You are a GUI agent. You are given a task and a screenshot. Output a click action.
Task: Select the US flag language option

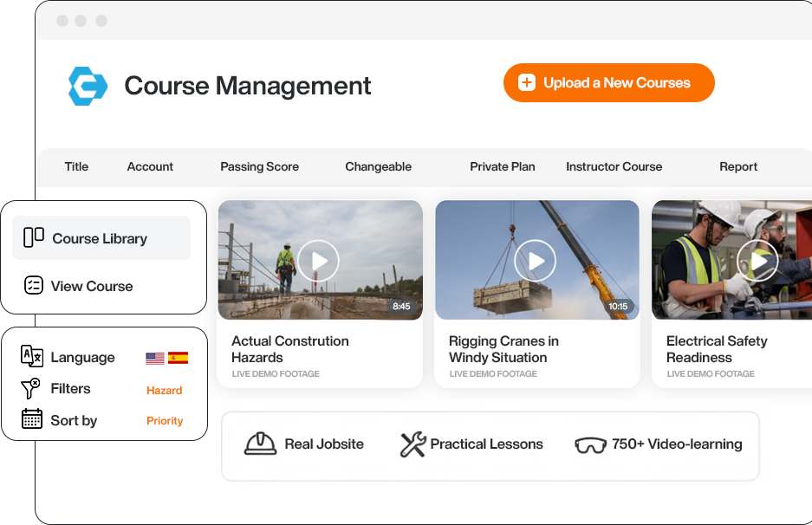[155, 358]
